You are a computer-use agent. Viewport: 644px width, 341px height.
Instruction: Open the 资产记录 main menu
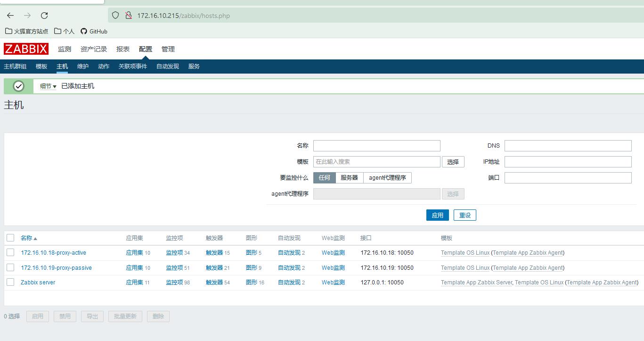[x=94, y=49]
